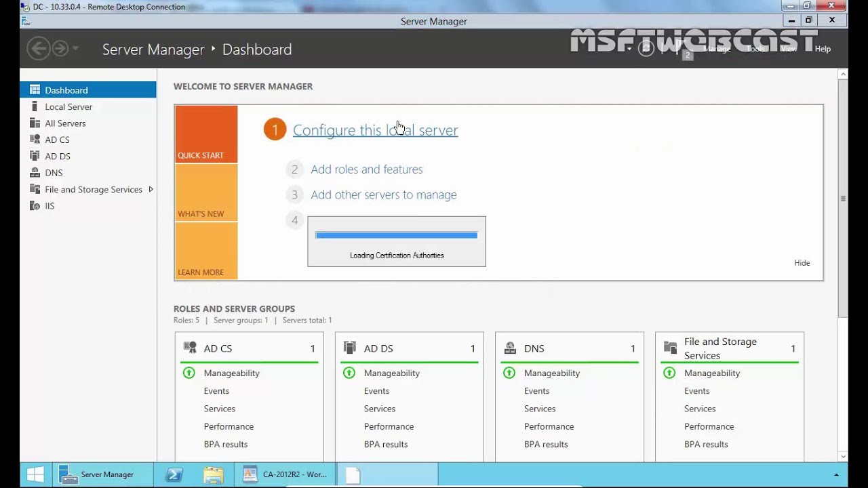
Task: Click the dashboard vertical scrollbar thumb
Action: tap(843, 198)
